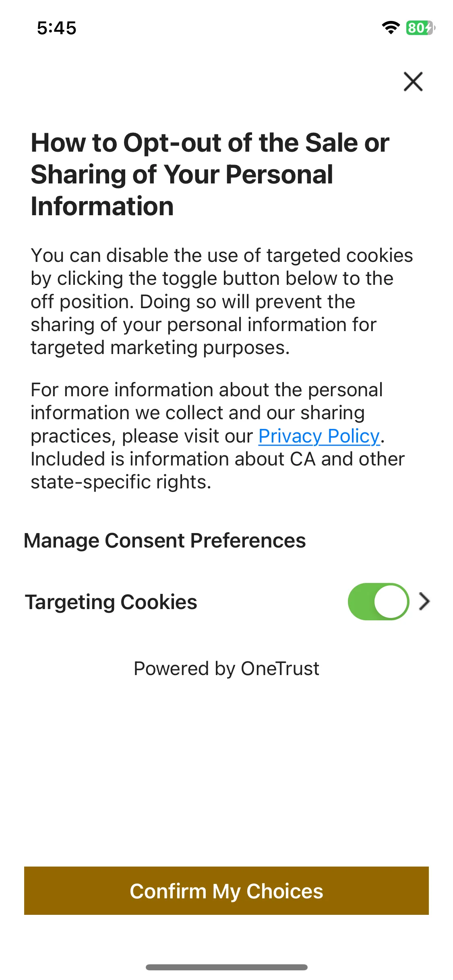Viewport: 453px width, 980px height.
Task: Expand Targeting Cookies details chevron
Action: tap(424, 601)
